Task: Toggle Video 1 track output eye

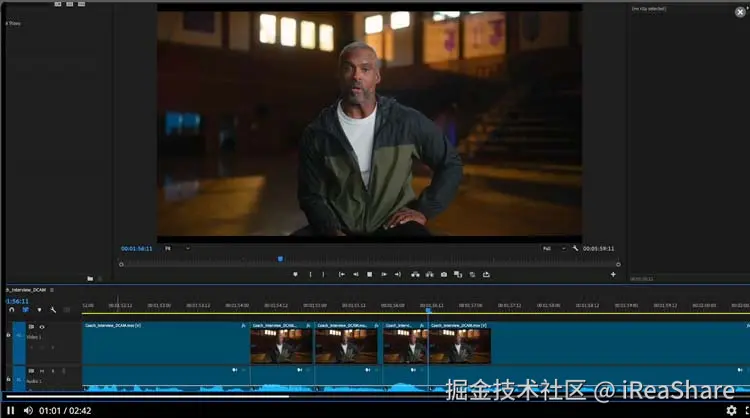Action: click(x=42, y=327)
